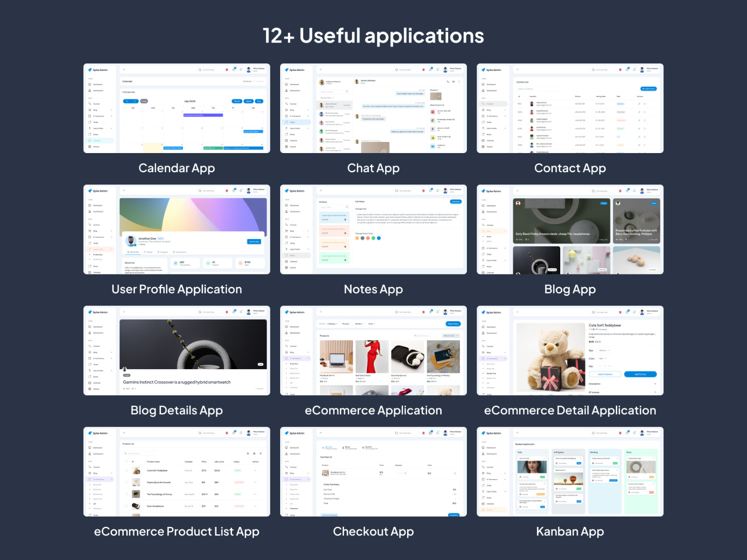The image size is (747, 560).
Task: Click Today button in Calendar App
Action: tap(144, 101)
